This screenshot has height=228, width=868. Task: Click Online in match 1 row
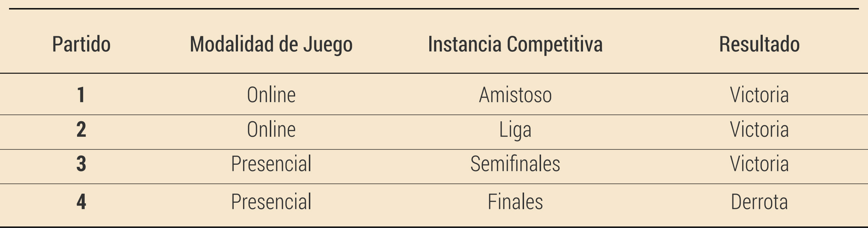coord(271,95)
